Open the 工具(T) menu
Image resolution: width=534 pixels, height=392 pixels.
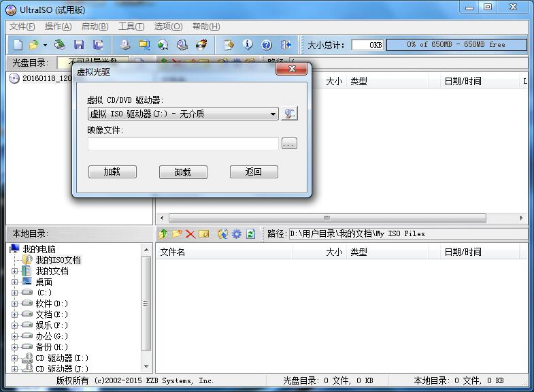(x=131, y=27)
